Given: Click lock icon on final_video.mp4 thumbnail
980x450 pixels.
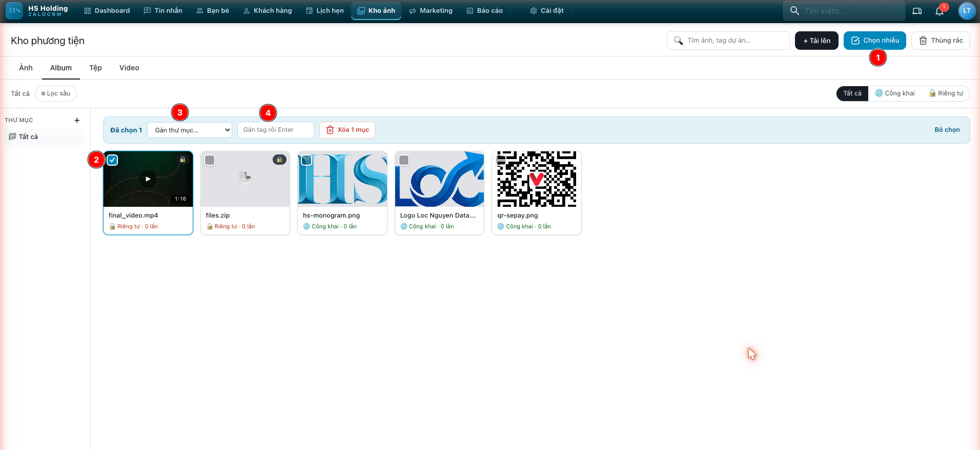Looking at the screenshot, I should click(182, 160).
